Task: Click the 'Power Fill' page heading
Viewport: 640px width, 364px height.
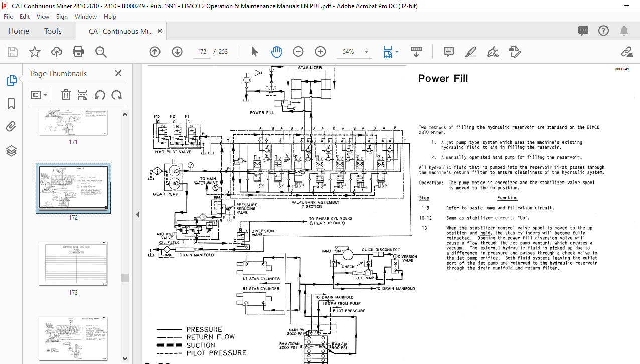Action: point(443,79)
